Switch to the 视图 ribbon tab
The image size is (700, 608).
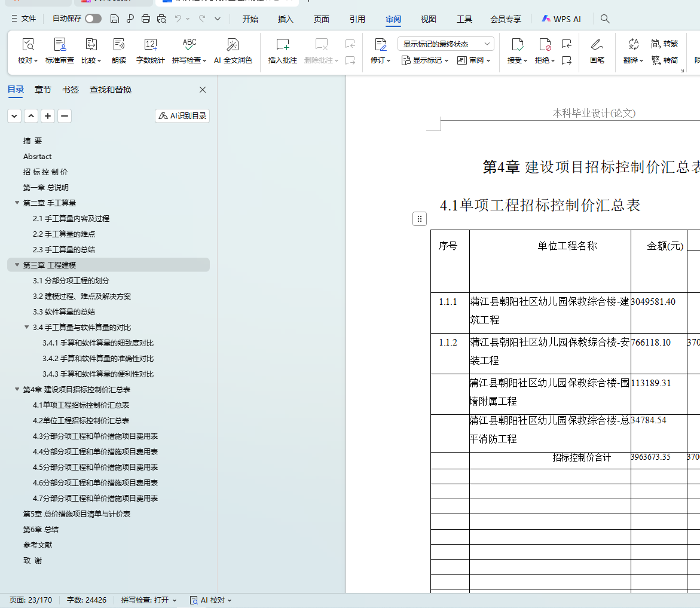tap(428, 19)
